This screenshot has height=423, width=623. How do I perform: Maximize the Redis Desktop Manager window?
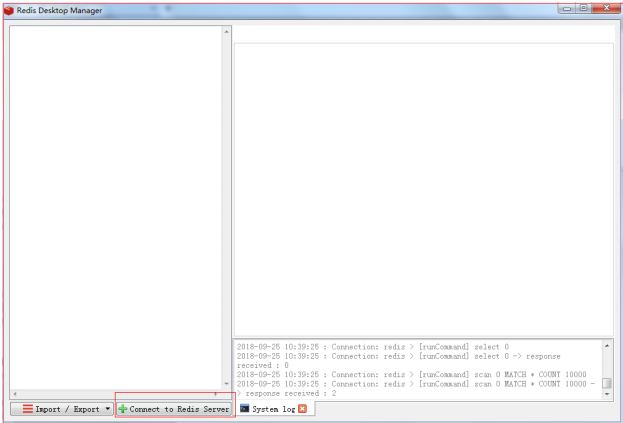[x=584, y=8]
